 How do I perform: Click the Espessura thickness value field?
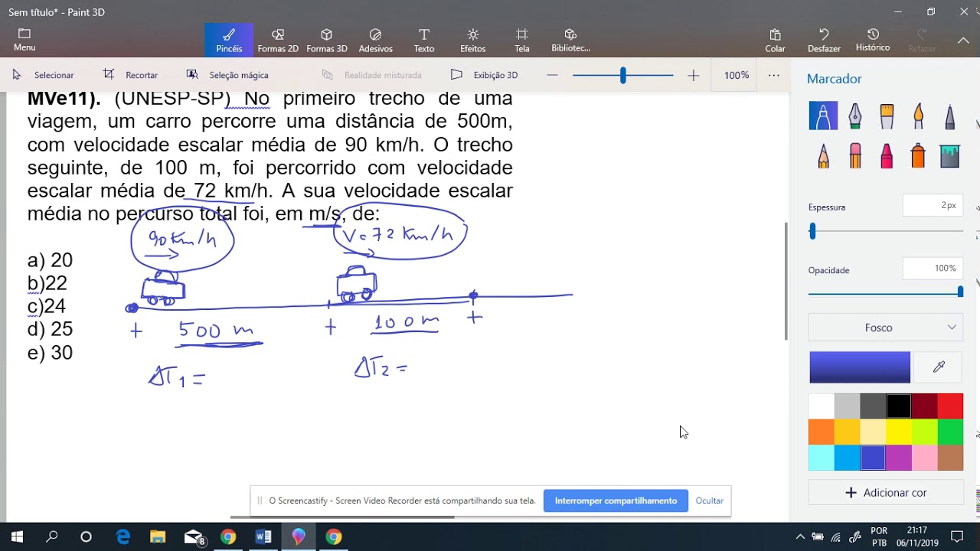point(933,205)
